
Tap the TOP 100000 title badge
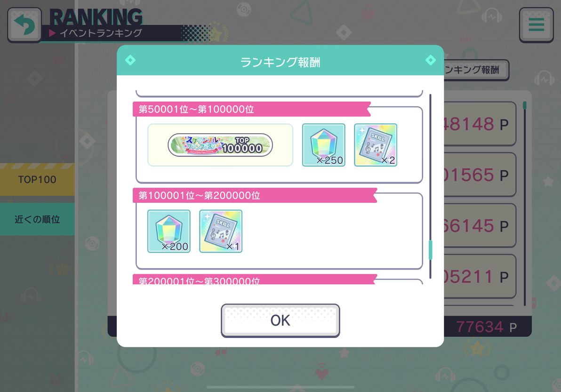coord(220,145)
